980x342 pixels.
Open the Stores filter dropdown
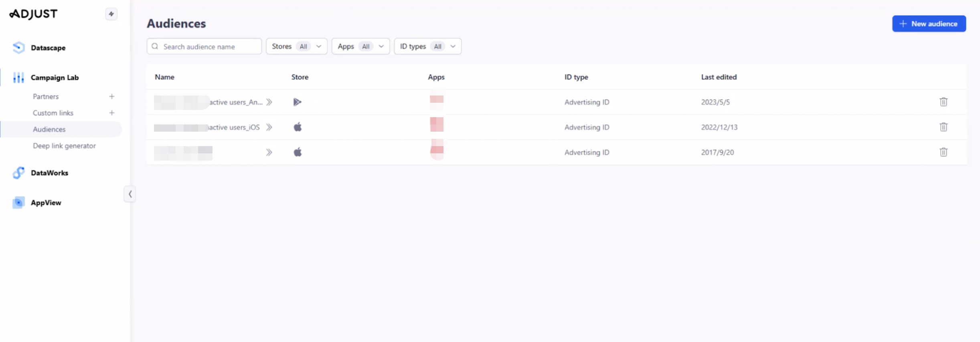[296, 47]
